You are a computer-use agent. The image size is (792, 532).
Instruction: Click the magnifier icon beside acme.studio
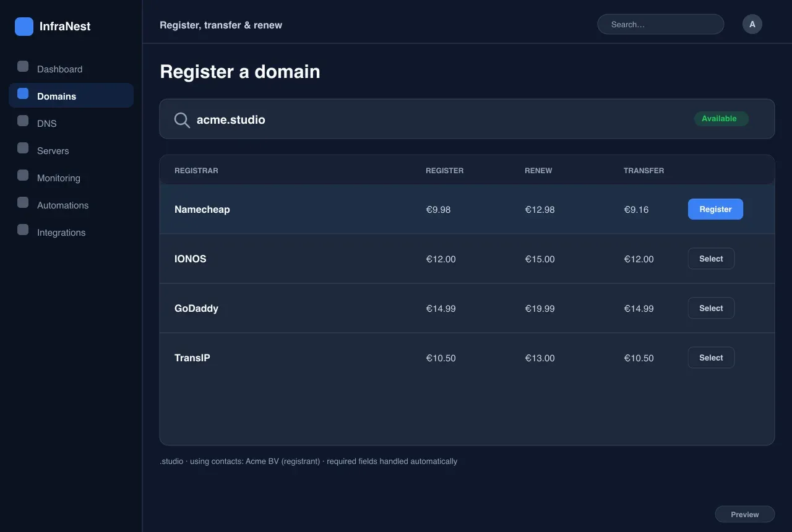tap(182, 120)
